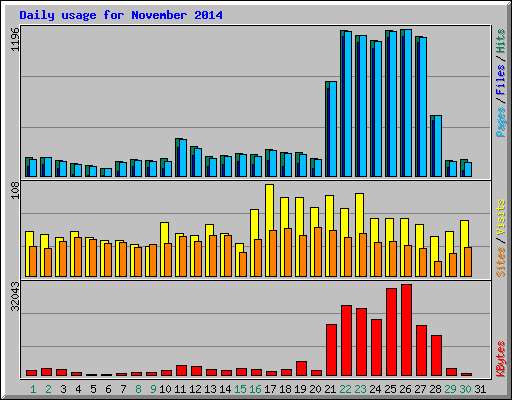Image resolution: width=512 pixels, height=400 pixels.
Task: Click day label '24' on the x-axis
Action: [375, 389]
